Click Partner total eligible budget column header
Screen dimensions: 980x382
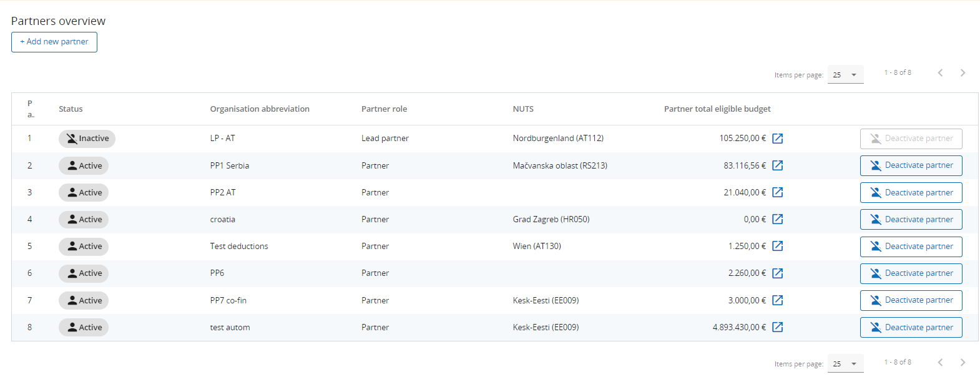click(717, 109)
